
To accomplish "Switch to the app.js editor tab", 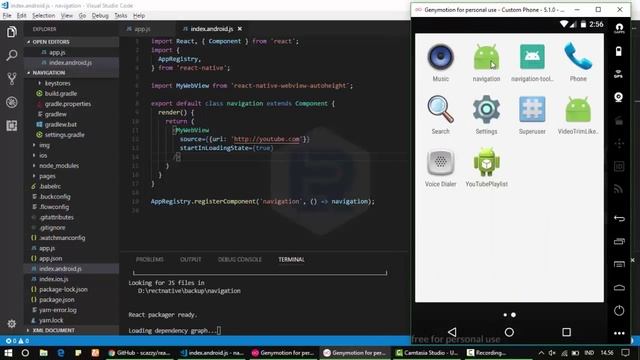I will coord(142,29).
